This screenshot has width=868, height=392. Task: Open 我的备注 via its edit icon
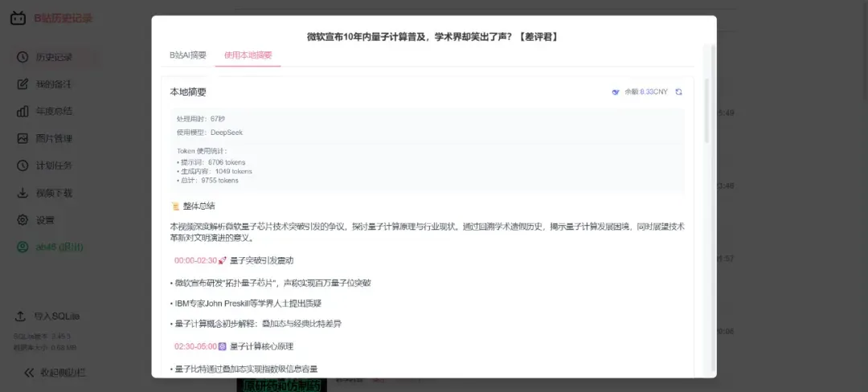point(23,84)
